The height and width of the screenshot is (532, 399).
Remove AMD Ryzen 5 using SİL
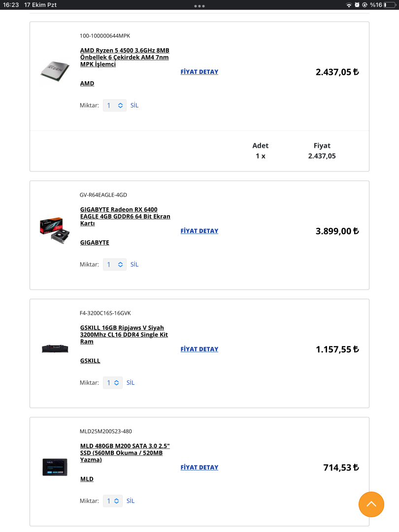coord(134,105)
